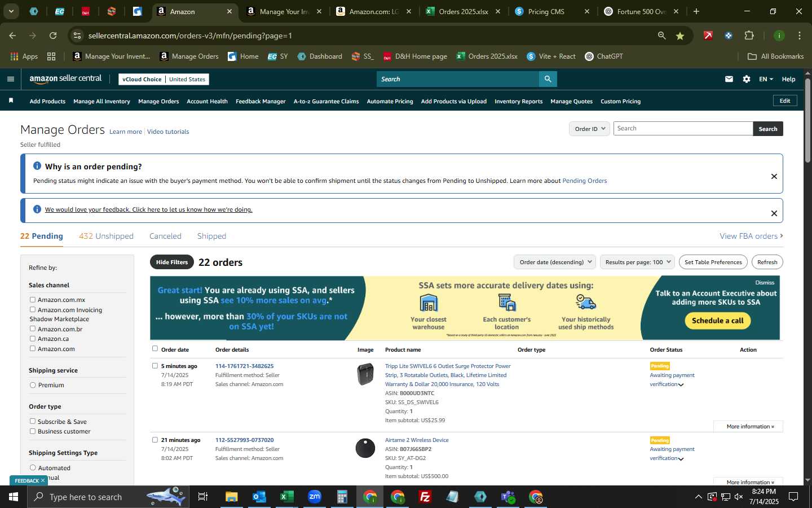Open Automate Pricing menu item

(x=390, y=102)
